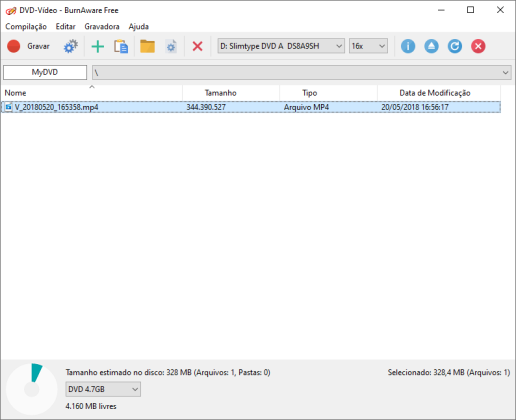Click the red Gravar burn button
This screenshot has width=516, height=420.
28,46
